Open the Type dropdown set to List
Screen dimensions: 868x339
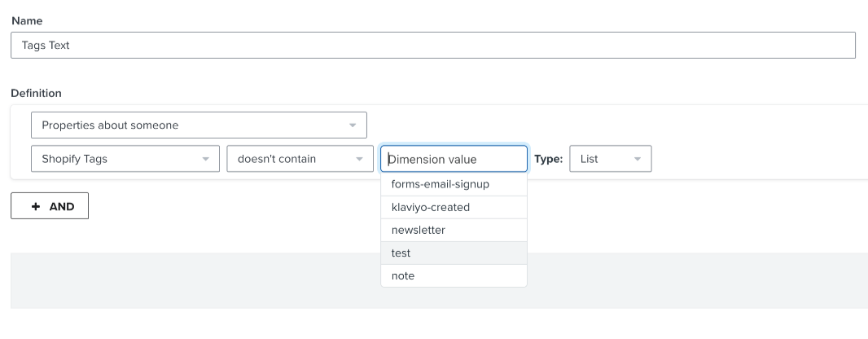(x=609, y=159)
